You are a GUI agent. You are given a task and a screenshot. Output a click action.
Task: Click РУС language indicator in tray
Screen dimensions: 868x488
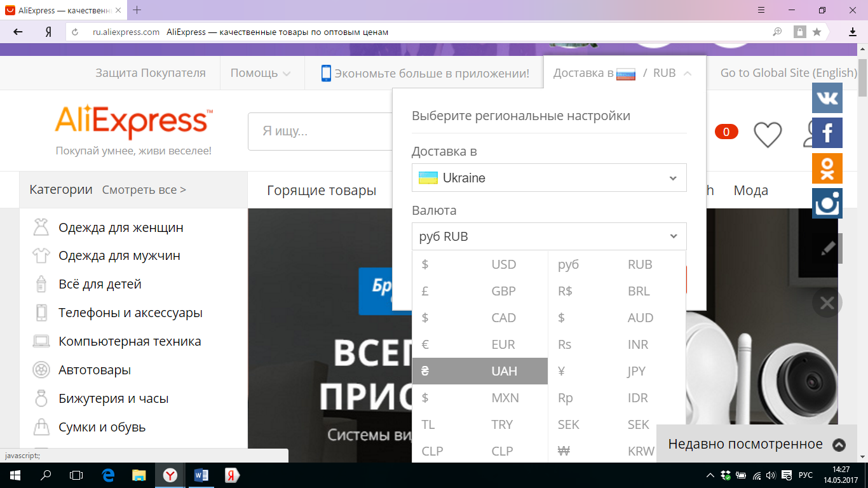[805, 475]
